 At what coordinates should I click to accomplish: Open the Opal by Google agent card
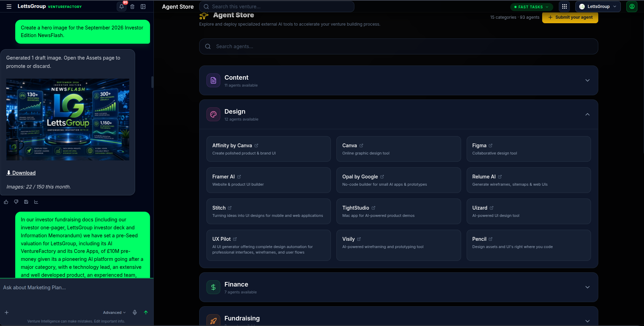coord(398,180)
